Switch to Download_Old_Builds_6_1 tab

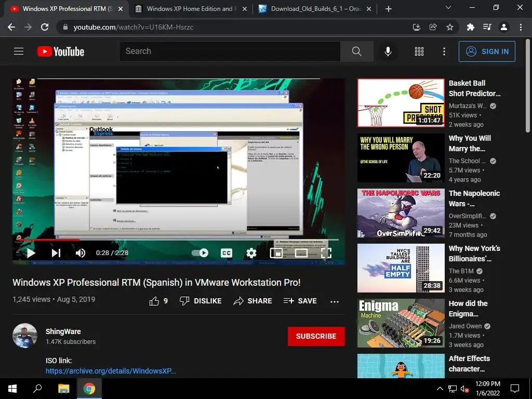coord(315,9)
